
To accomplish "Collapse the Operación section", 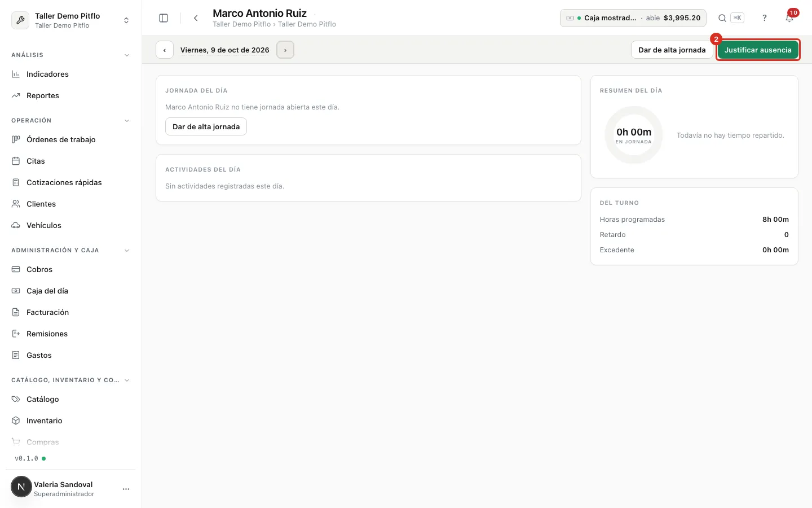I will coord(127,121).
